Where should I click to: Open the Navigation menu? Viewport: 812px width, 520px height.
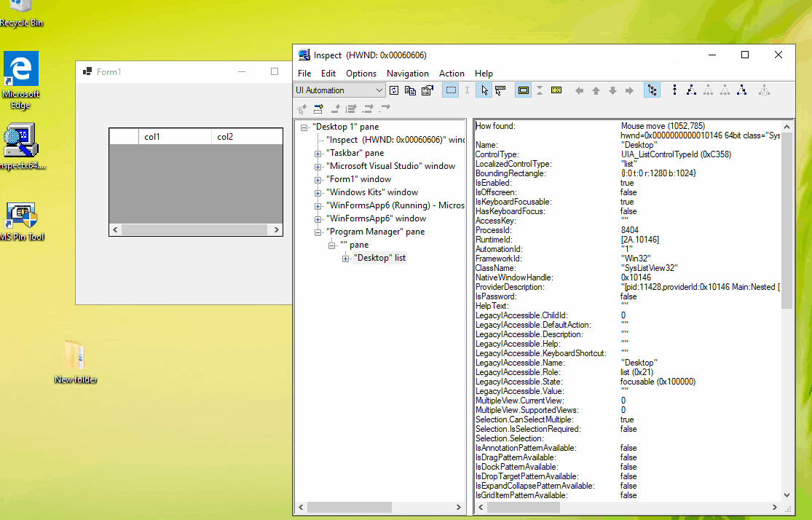pyautogui.click(x=407, y=73)
